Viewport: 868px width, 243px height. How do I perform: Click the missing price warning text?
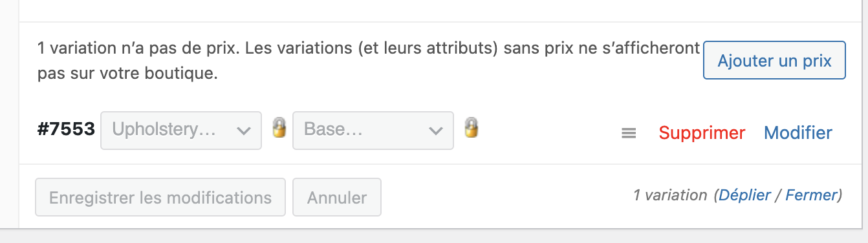click(369, 61)
